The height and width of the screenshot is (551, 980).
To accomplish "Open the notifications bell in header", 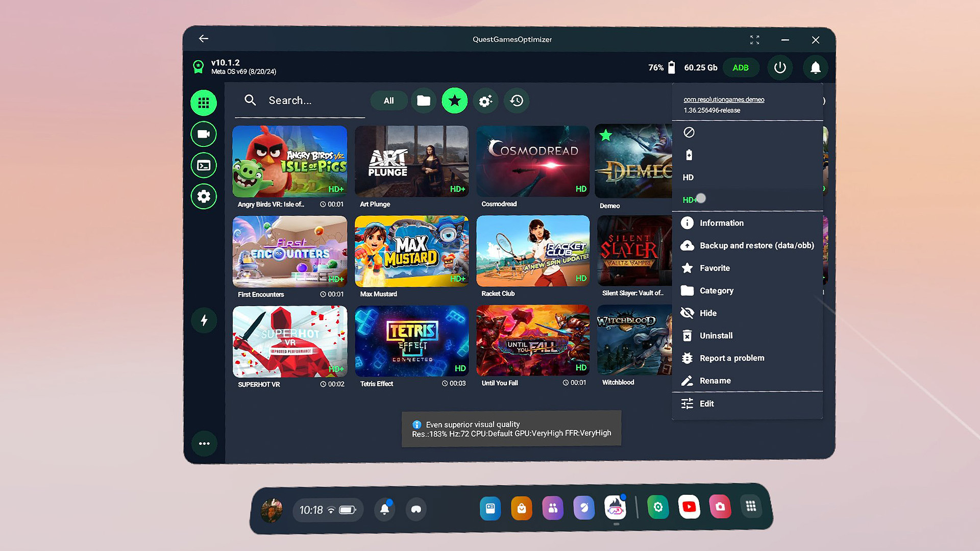I will pos(815,67).
